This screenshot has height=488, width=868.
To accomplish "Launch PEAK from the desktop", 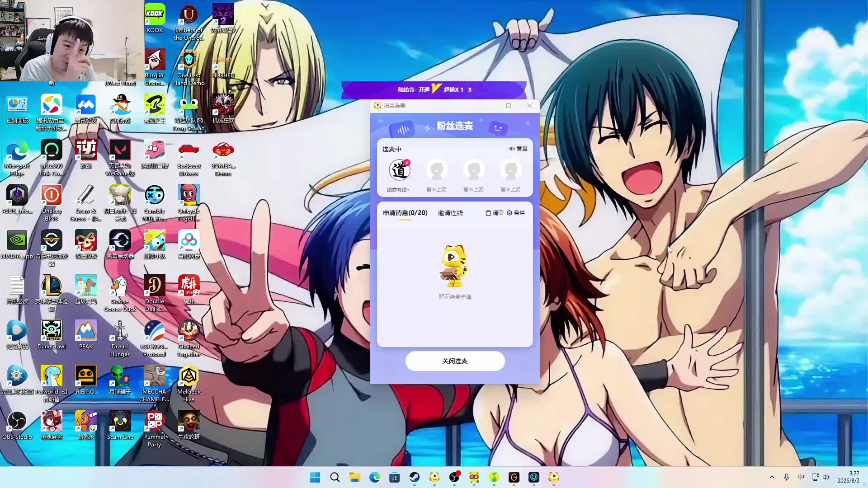I will (85, 334).
